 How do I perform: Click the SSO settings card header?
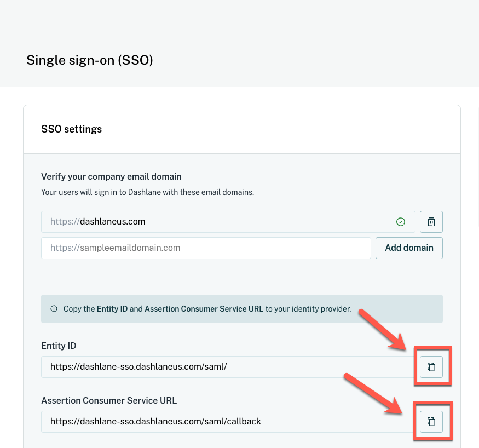point(72,129)
